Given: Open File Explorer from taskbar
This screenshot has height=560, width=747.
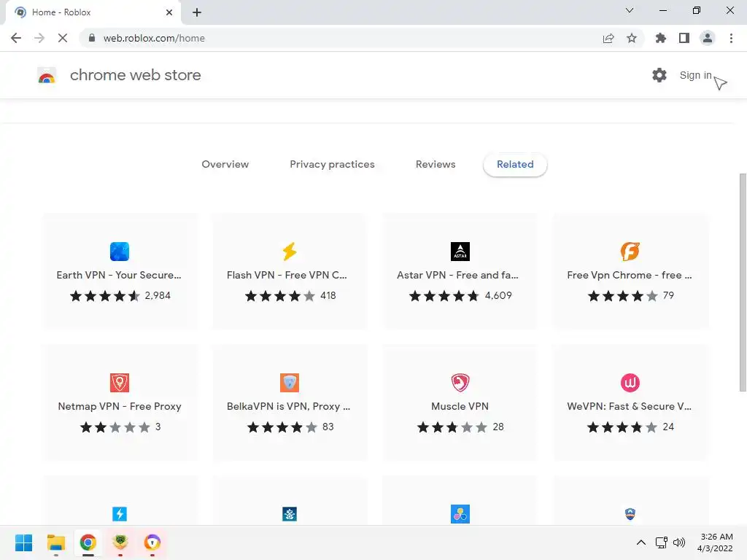Looking at the screenshot, I should (x=55, y=542).
